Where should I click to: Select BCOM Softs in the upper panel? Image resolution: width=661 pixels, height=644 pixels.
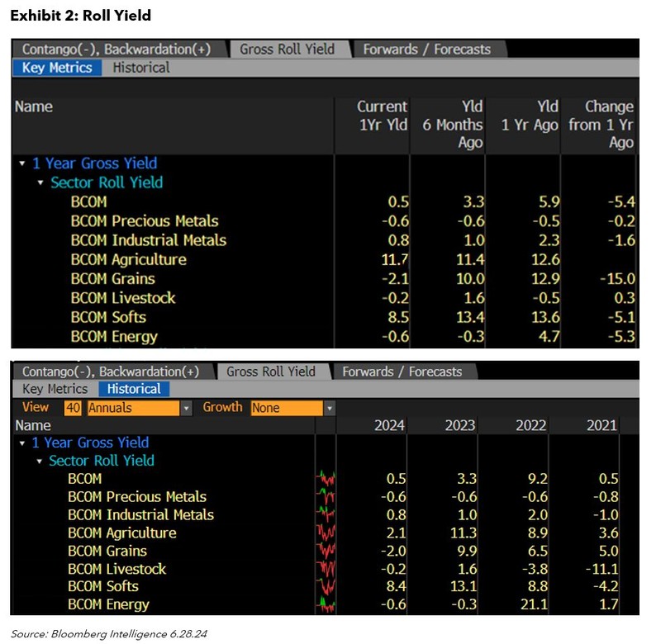(x=108, y=318)
